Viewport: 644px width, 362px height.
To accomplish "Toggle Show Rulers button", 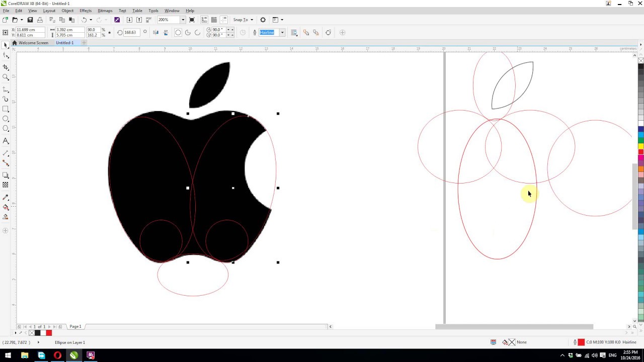I will (x=204, y=20).
